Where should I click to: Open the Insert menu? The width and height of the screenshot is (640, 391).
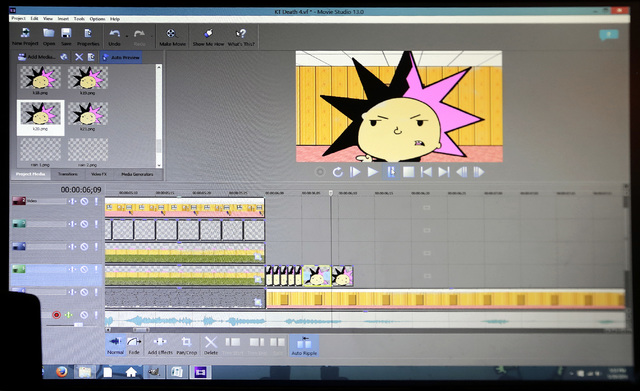click(x=63, y=19)
